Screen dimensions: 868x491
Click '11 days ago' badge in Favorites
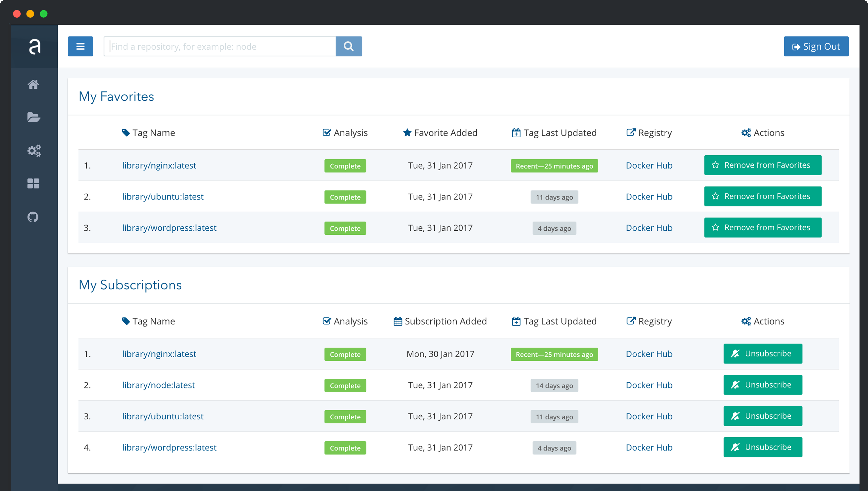554,197
